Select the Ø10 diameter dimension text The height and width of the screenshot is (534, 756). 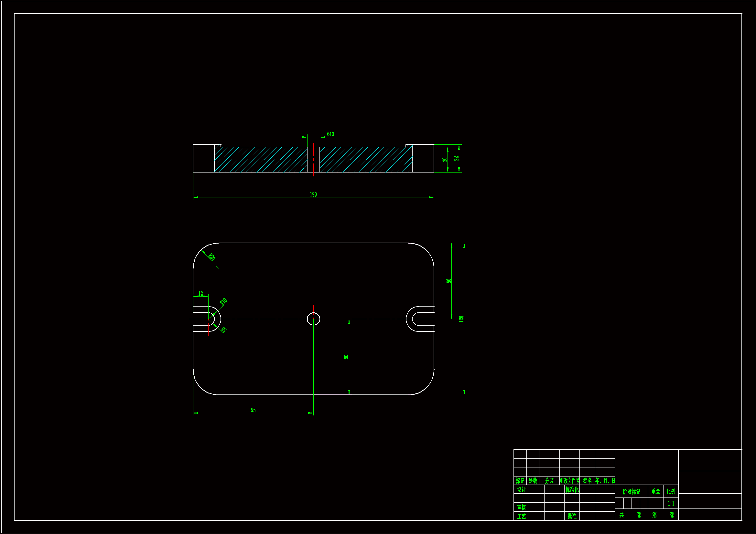(x=330, y=134)
